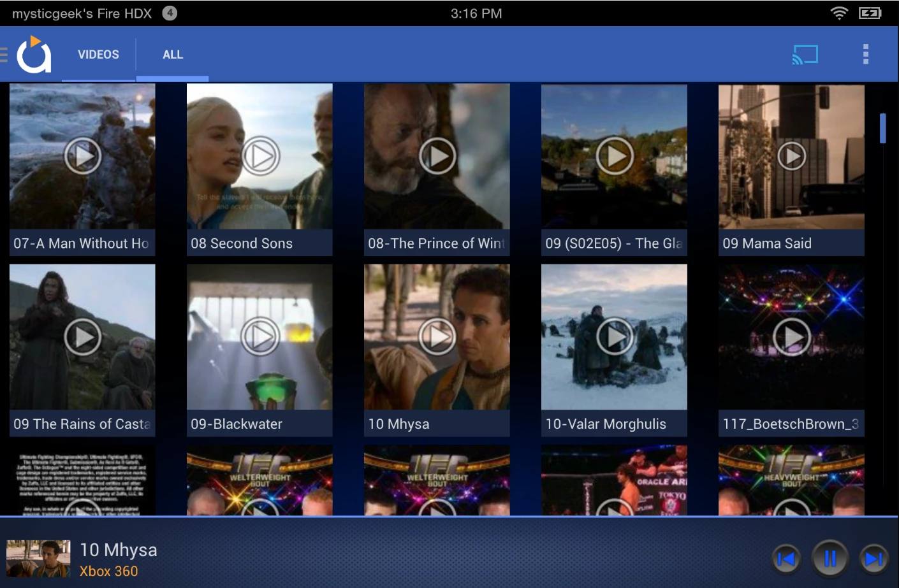The image size is (899, 588).
Task: Open the 09 The Rains of Casta label
Action: (82, 424)
